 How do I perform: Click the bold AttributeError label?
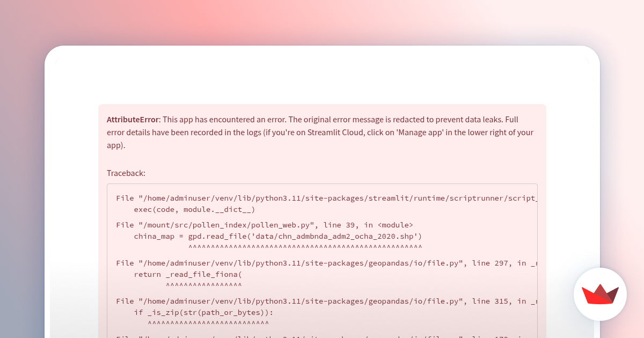(x=133, y=120)
